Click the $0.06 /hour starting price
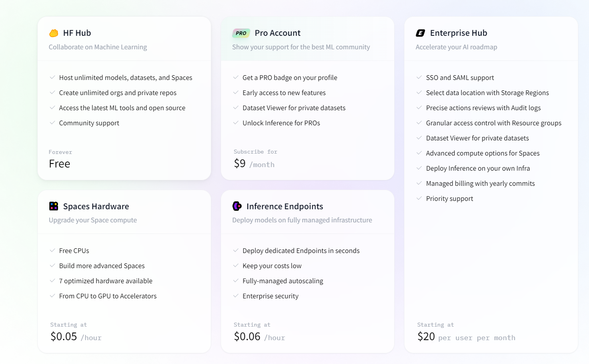 tap(259, 337)
